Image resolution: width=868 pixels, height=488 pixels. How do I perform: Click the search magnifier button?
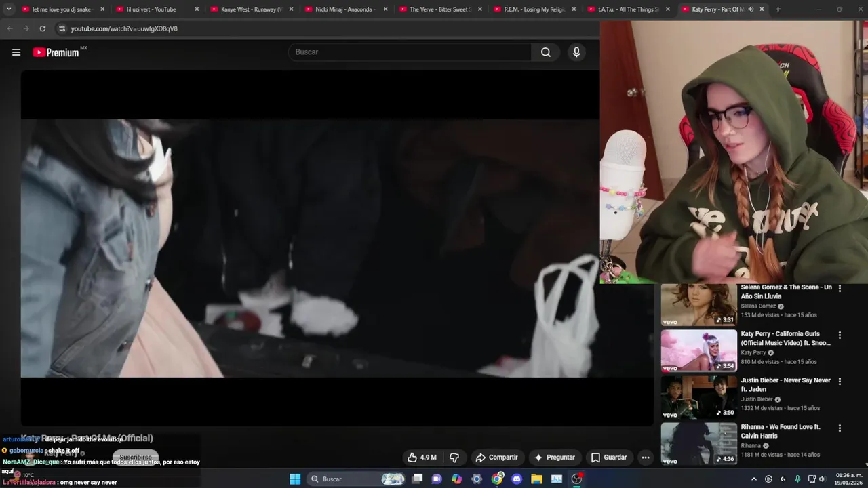[546, 52]
